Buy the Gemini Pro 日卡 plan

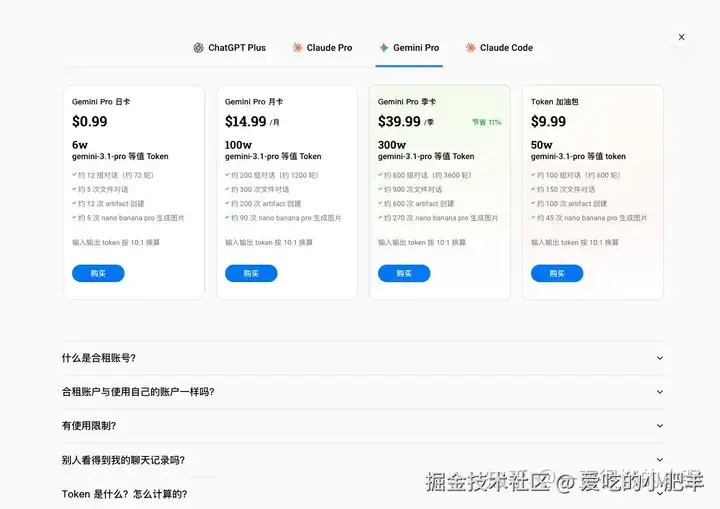pos(98,273)
